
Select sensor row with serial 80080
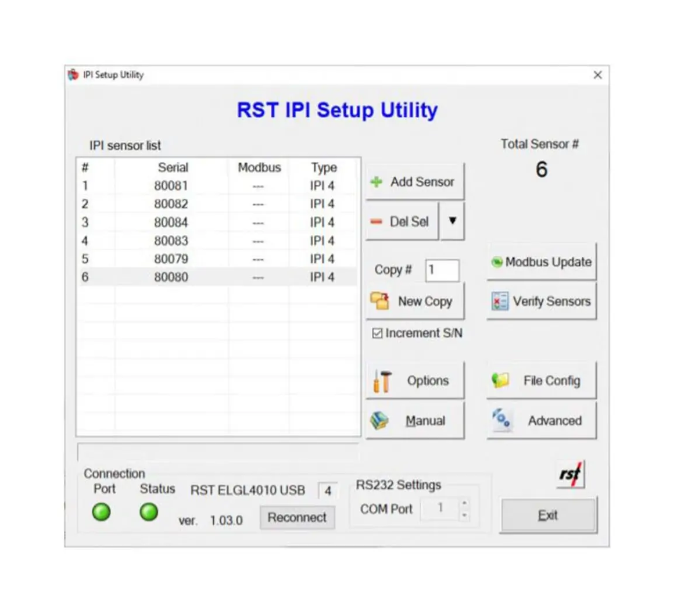(x=218, y=277)
